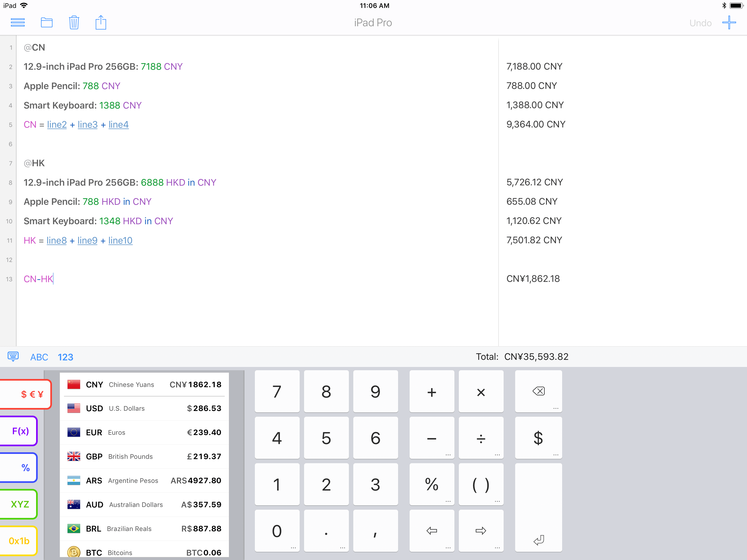Image resolution: width=747 pixels, height=560 pixels.
Task: Switch to 123 keyboard tab
Action: coord(65,357)
